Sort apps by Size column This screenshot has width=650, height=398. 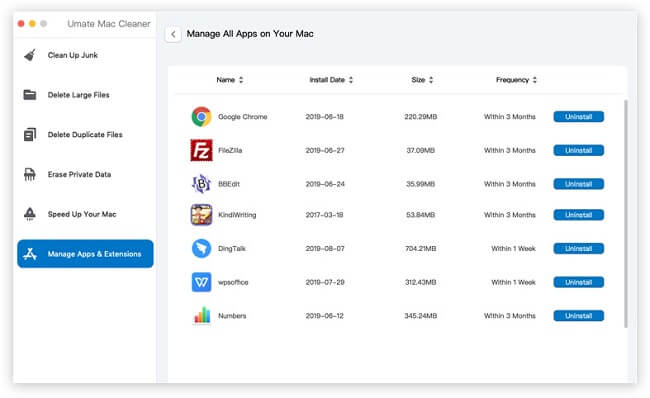[422, 80]
